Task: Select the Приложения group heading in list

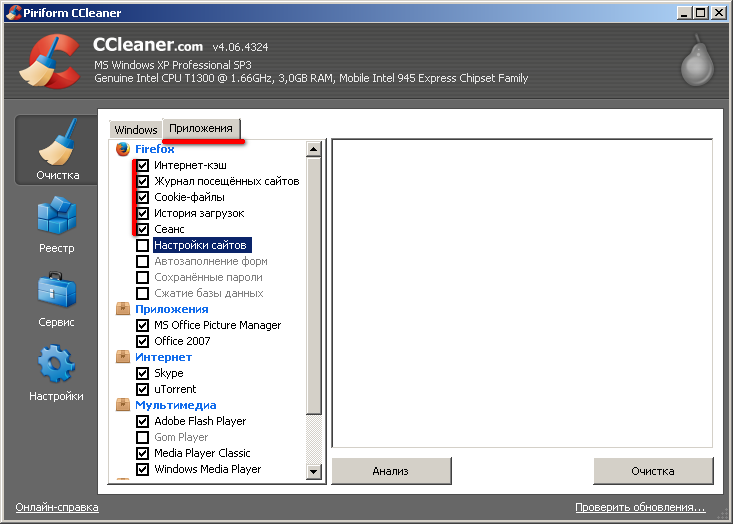Action: click(x=172, y=309)
